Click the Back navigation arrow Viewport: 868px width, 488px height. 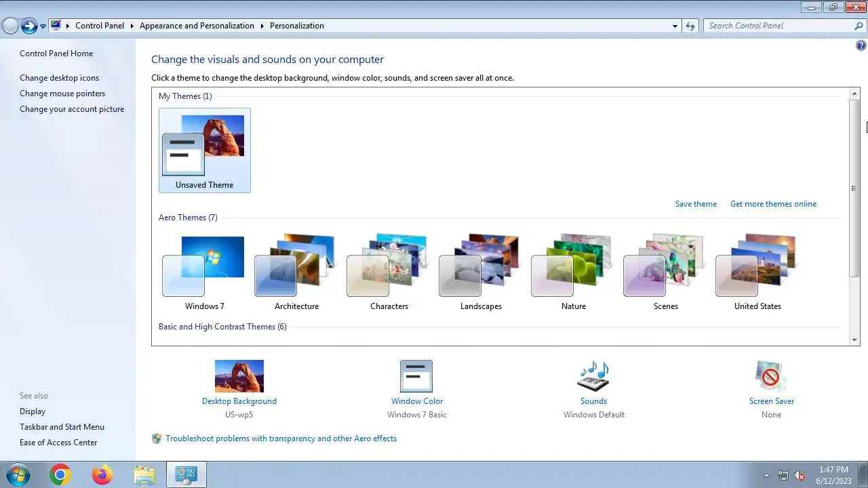(10, 26)
